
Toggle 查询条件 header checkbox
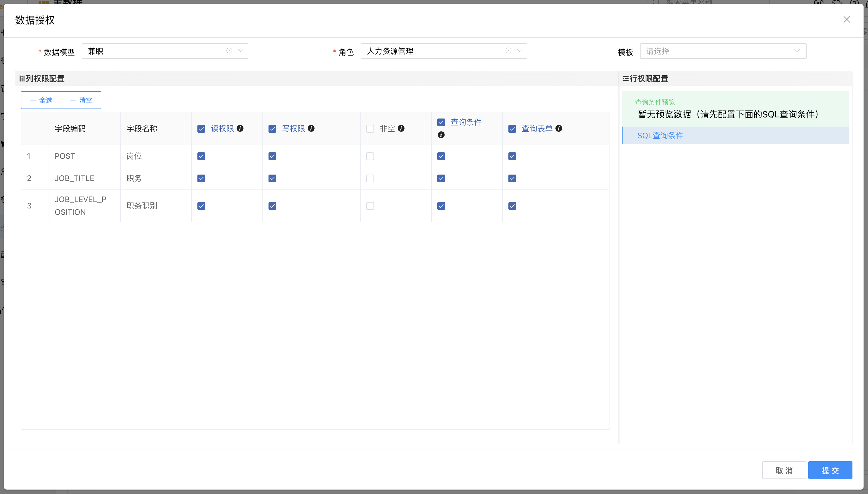point(441,122)
